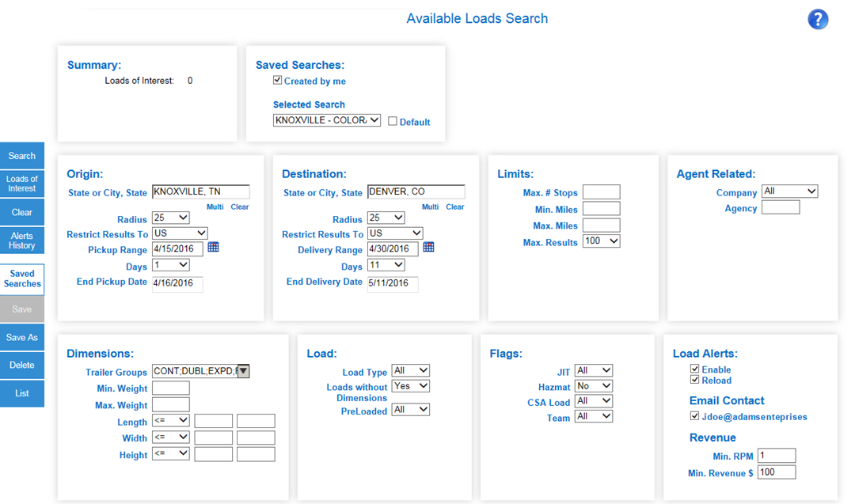Screen dimensions: 855x504
Task: Click the Clear link below Origin field
Action: pyautogui.click(x=239, y=207)
